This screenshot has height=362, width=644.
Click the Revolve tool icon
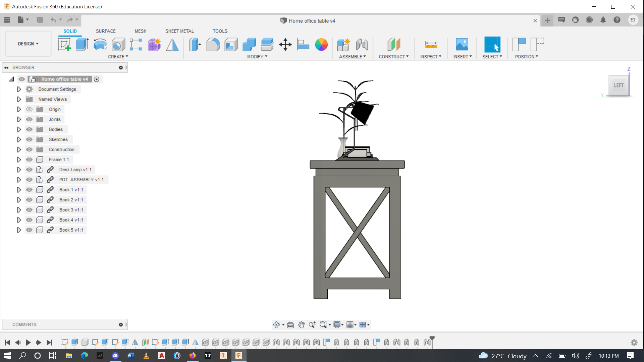[100, 44]
